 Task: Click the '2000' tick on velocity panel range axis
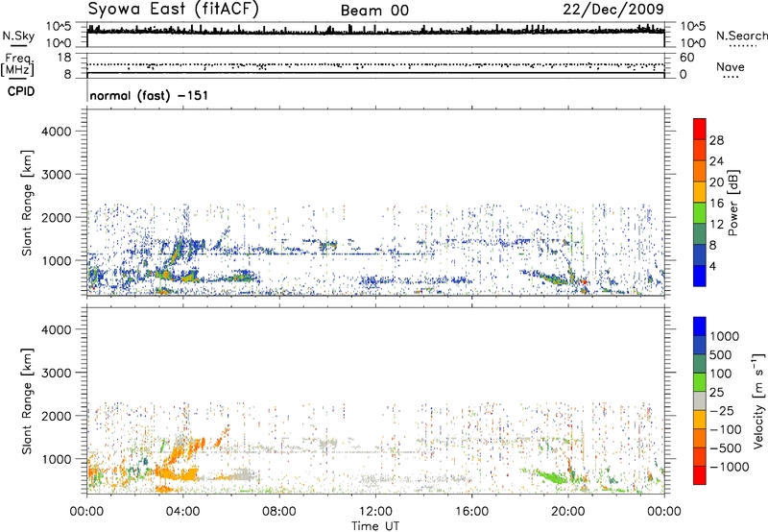point(57,416)
